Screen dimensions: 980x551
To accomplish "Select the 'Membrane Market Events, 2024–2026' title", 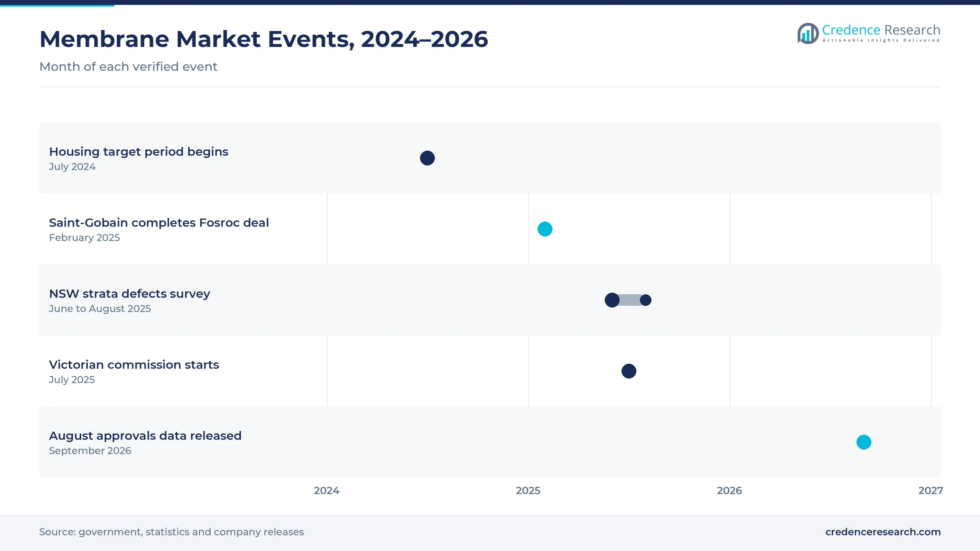I will point(264,39).
